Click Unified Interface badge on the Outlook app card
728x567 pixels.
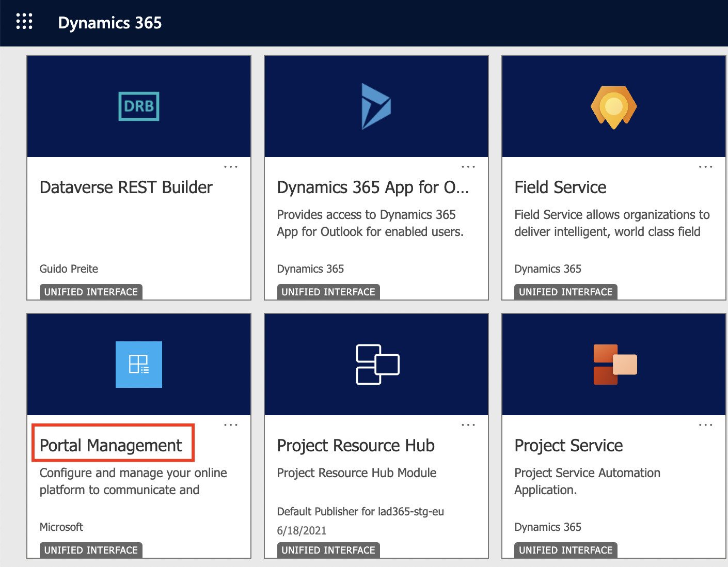pyautogui.click(x=328, y=292)
